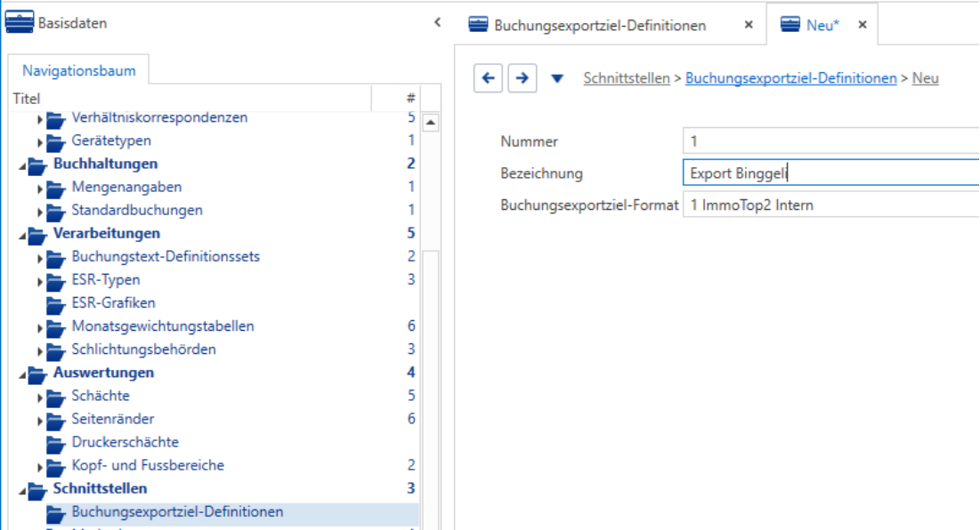Click folder icon beside Buchungsexportziel-Definitionen tree row

click(55, 512)
